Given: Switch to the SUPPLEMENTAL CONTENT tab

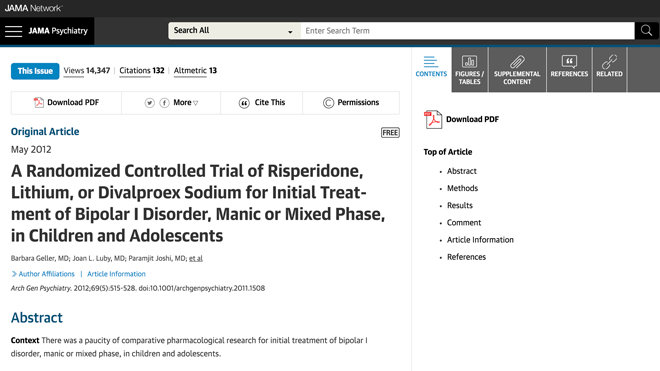Looking at the screenshot, I should [x=517, y=69].
